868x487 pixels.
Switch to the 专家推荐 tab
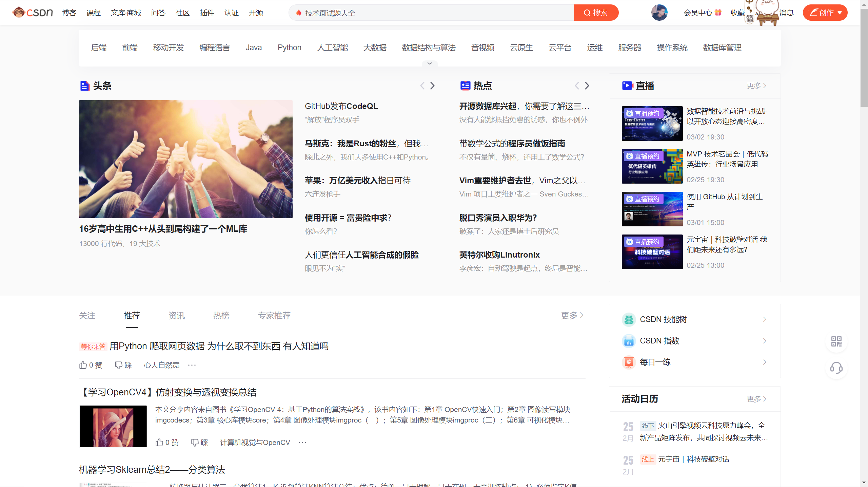[x=274, y=316]
